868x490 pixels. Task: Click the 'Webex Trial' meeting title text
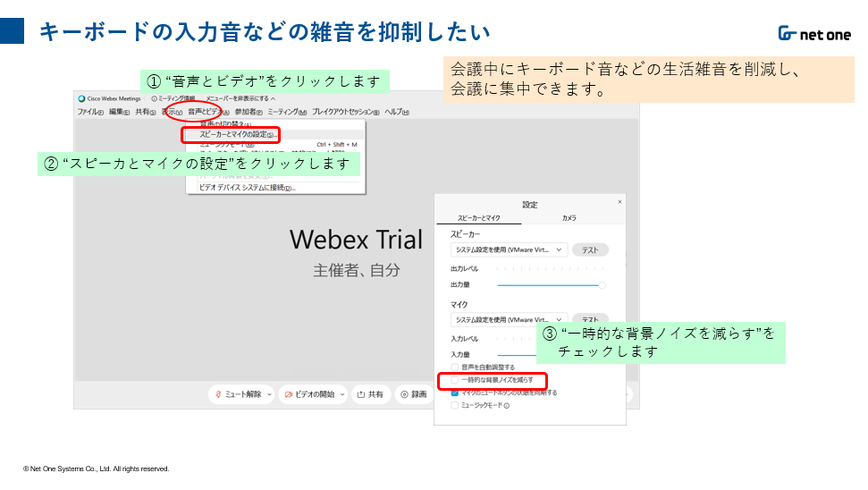pos(356,240)
